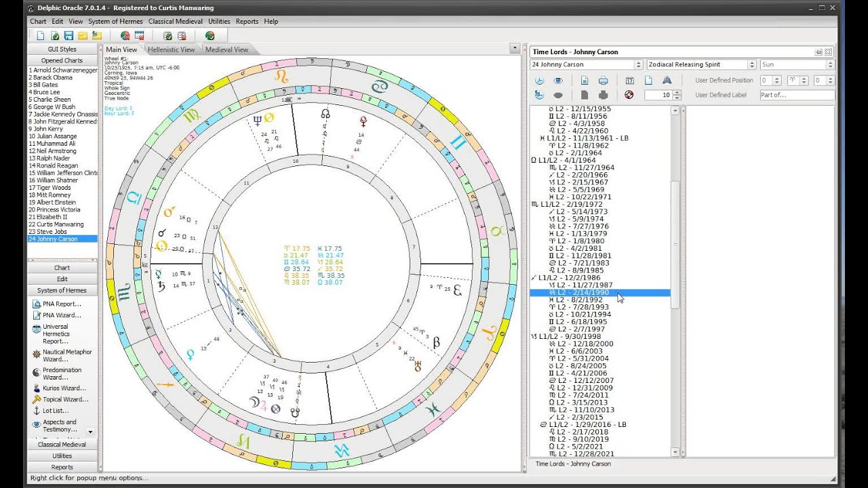Click the GUI Styles button
Screen dimensions: 868x488
[62, 49]
